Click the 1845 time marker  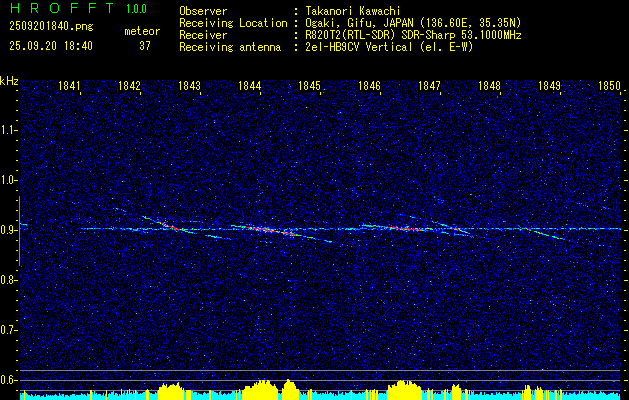coord(310,86)
